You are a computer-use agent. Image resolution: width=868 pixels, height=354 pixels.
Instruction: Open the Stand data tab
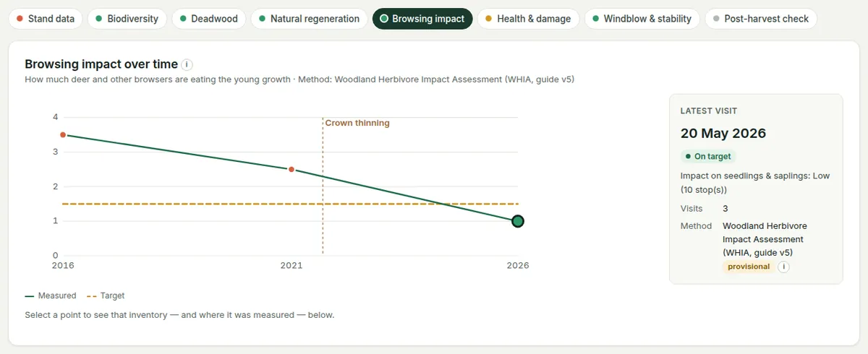click(x=46, y=19)
